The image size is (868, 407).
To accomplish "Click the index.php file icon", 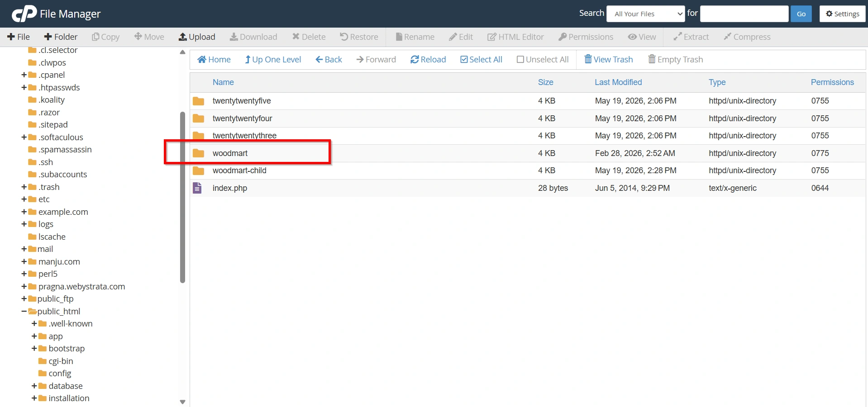I will [197, 188].
